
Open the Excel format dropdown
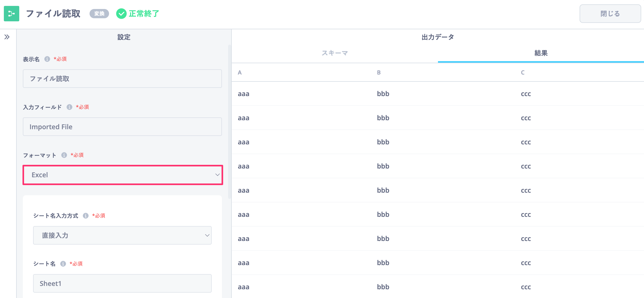pyautogui.click(x=123, y=175)
